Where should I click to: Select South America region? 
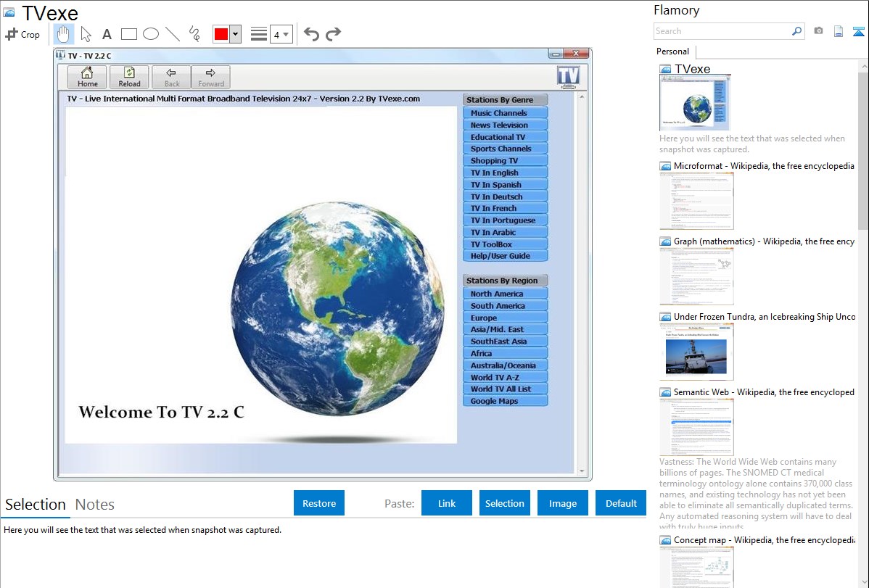[x=505, y=306]
